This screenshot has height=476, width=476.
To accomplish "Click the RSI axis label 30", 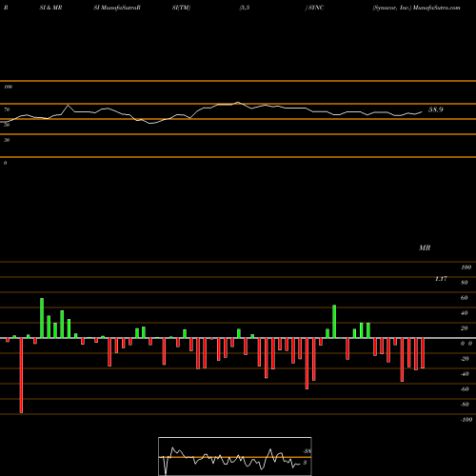I will [x=7, y=140].
